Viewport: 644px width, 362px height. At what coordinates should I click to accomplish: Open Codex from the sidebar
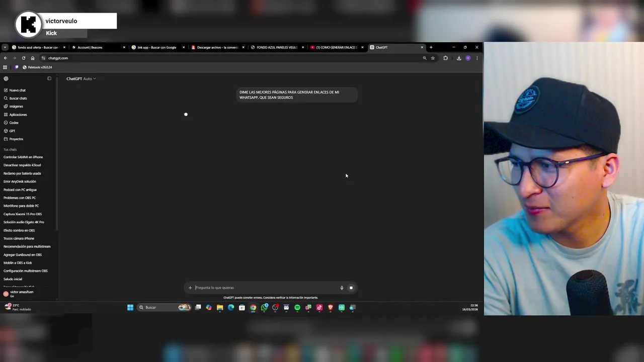pyautogui.click(x=11, y=123)
